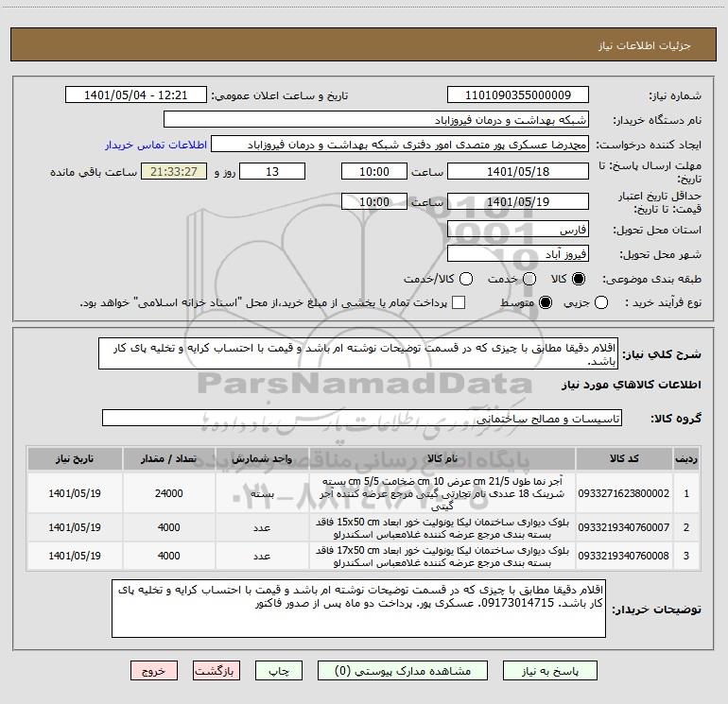Click مشاهده مدارک پیوستی (0) button
Image resolution: width=728 pixels, height=704 pixels.
403,671
